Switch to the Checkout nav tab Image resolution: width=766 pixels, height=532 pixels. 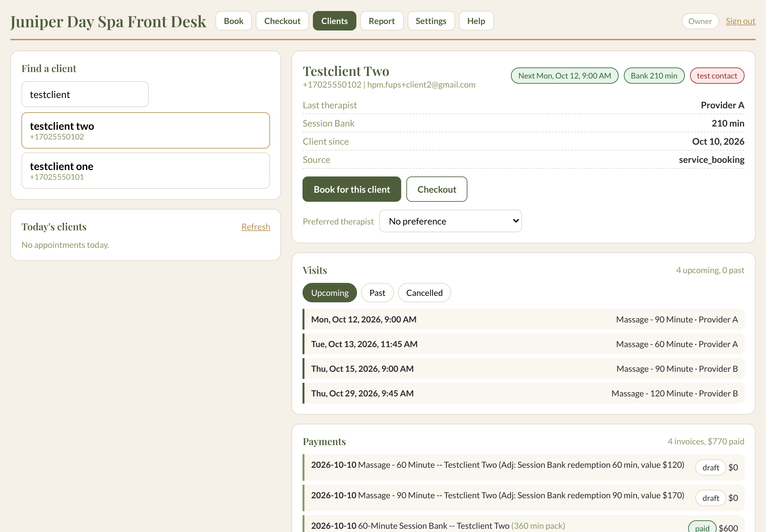(282, 21)
